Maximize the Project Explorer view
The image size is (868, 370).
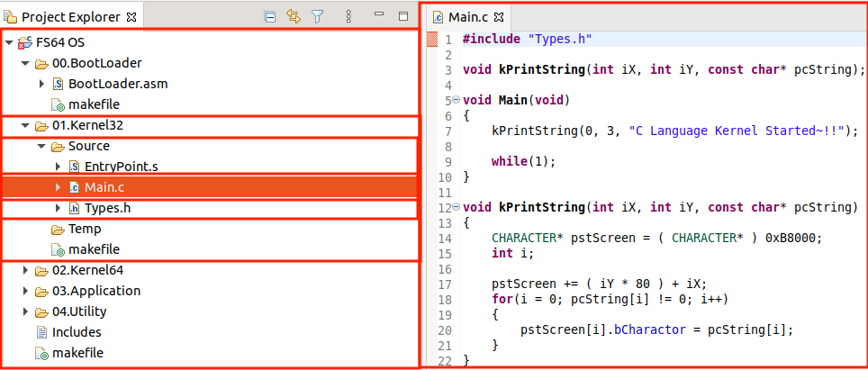[x=403, y=16]
